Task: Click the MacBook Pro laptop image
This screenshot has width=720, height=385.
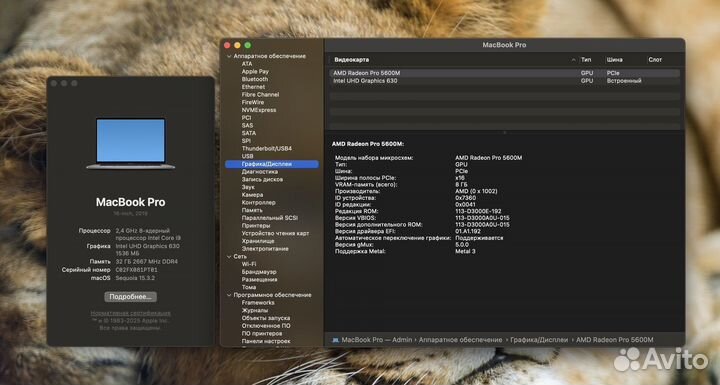Action: pos(130,144)
